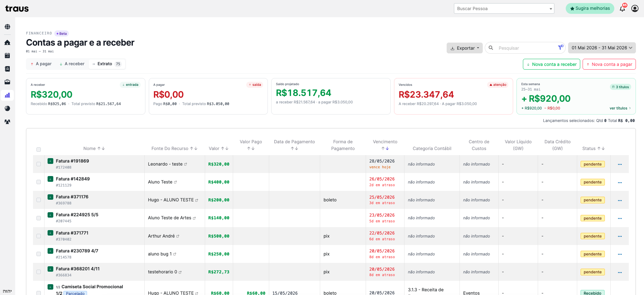Open notifications bell icon
Image resolution: width=644 pixels, height=295 pixels.
click(622, 8)
